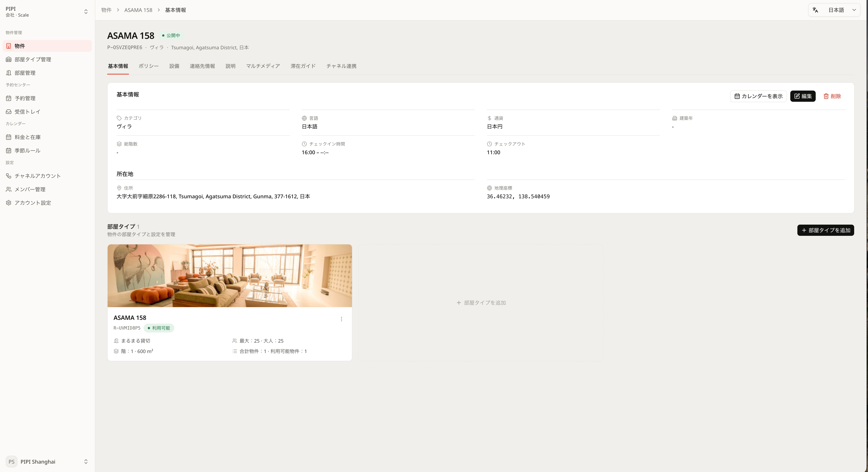Image resolution: width=868 pixels, height=472 pixels.
Task: Click the ASAMA 158 room card title
Action: pos(130,318)
